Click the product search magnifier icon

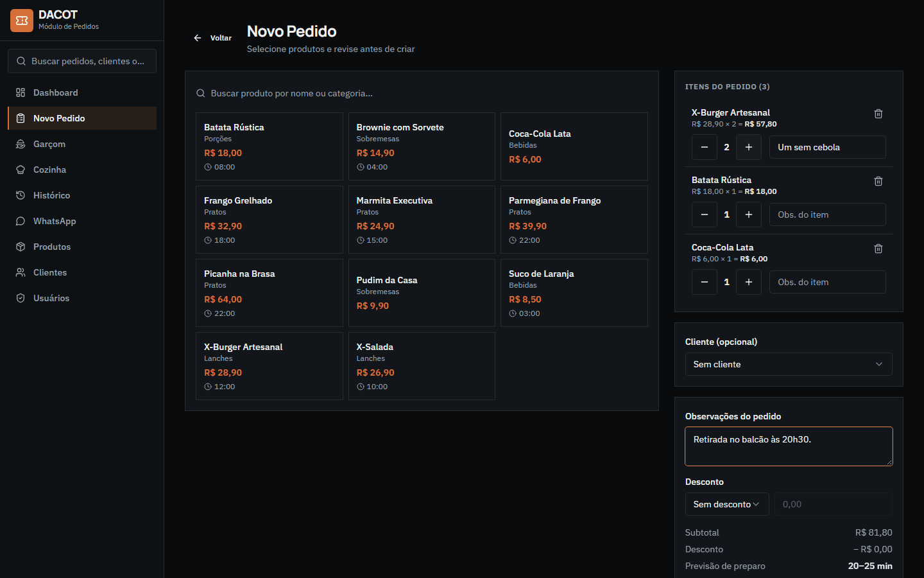(x=201, y=93)
